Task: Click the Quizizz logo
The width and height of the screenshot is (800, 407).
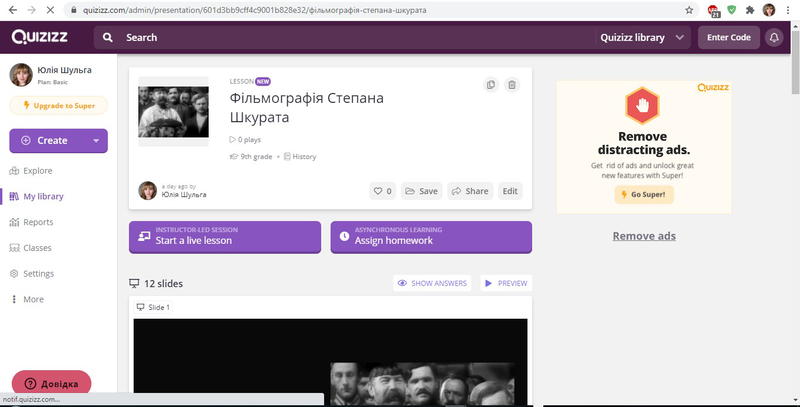Action: tap(40, 37)
